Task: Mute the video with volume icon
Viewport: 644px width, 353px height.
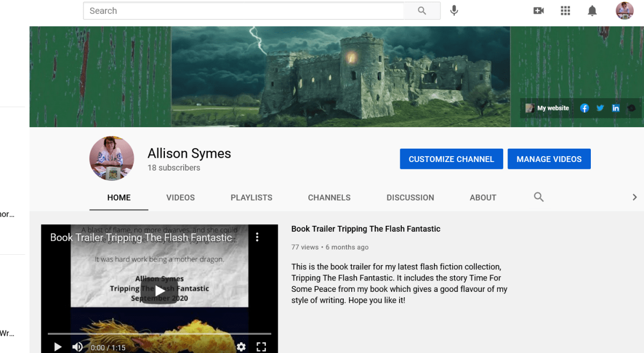Action: [77, 347]
